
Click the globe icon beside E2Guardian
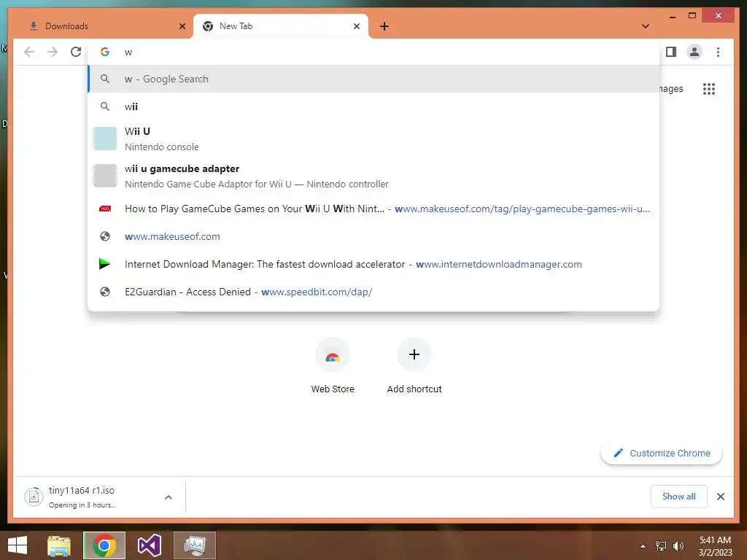tap(105, 292)
